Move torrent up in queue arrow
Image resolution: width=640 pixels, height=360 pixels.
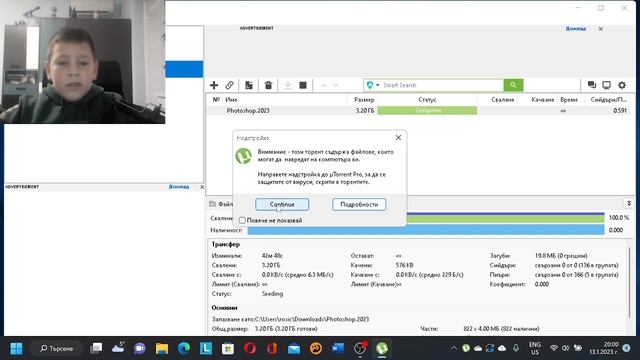tap(324, 85)
